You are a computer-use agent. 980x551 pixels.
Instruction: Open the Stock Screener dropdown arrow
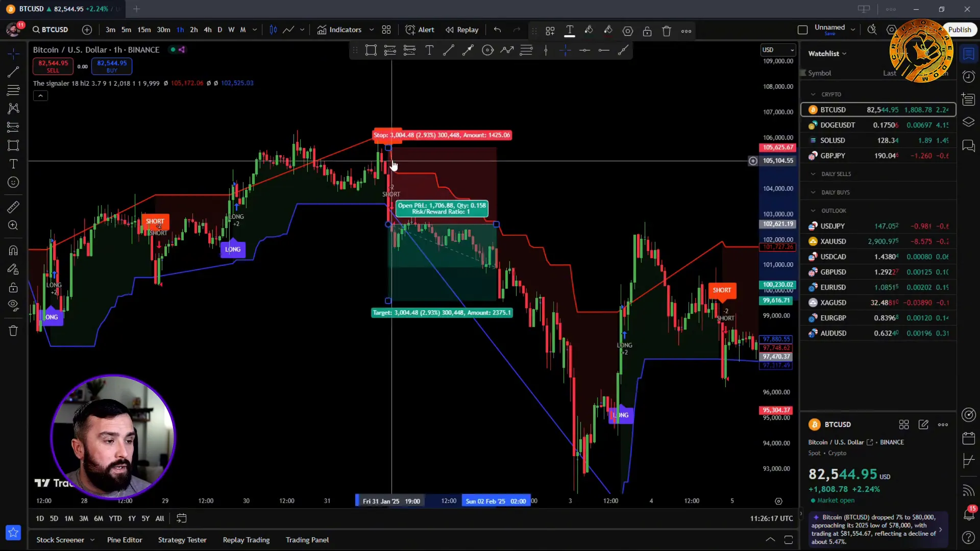point(92,540)
